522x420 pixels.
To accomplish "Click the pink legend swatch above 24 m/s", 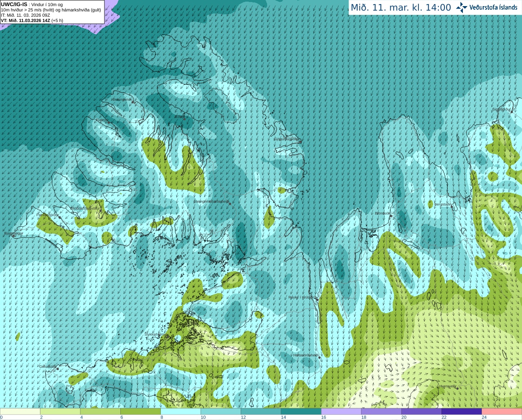I will pos(502,411).
